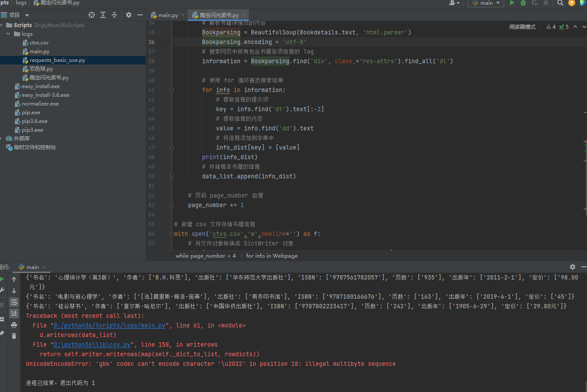Locate opened file with crosshair icon
This screenshot has height=392, width=587.
click(x=92, y=15)
